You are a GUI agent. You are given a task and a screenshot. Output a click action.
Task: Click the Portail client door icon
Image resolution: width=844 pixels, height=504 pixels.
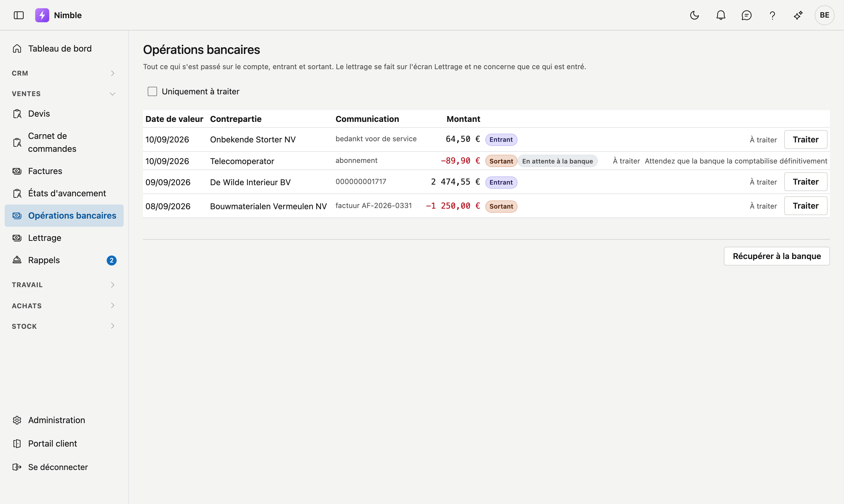[17, 444]
